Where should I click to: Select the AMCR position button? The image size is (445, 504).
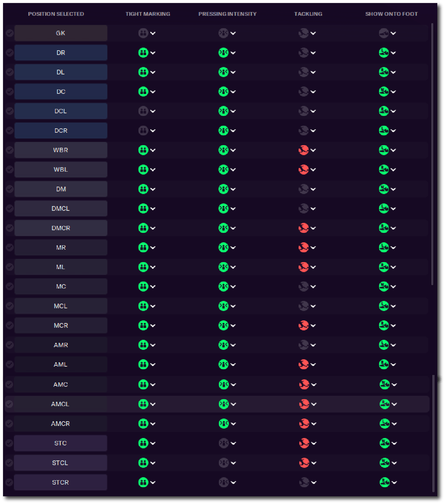(61, 423)
